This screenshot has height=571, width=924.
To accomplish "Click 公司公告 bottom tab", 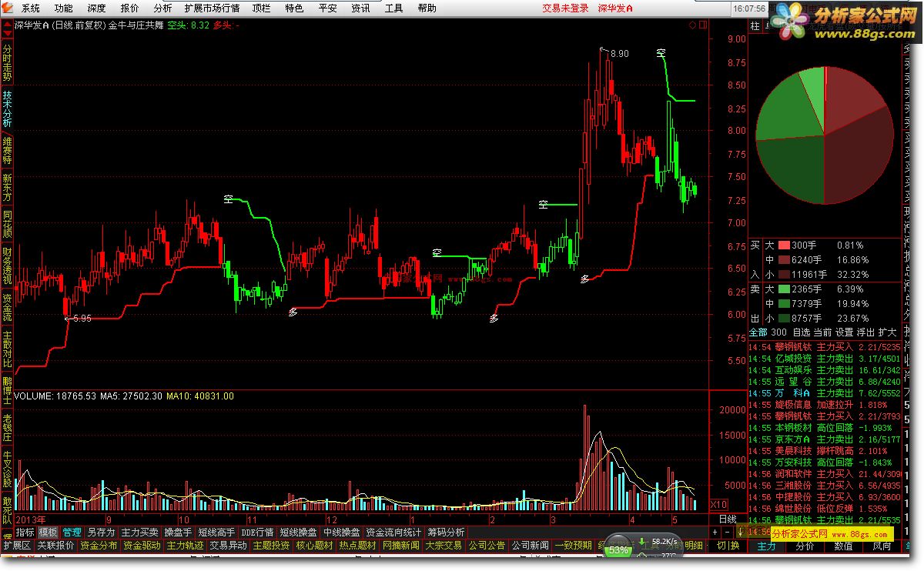I will (487, 546).
